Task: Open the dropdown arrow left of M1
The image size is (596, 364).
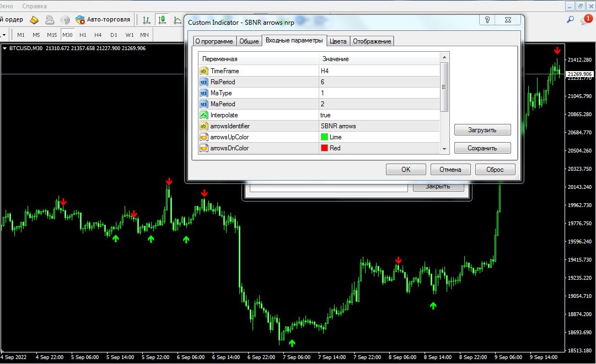Action: coord(3,35)
